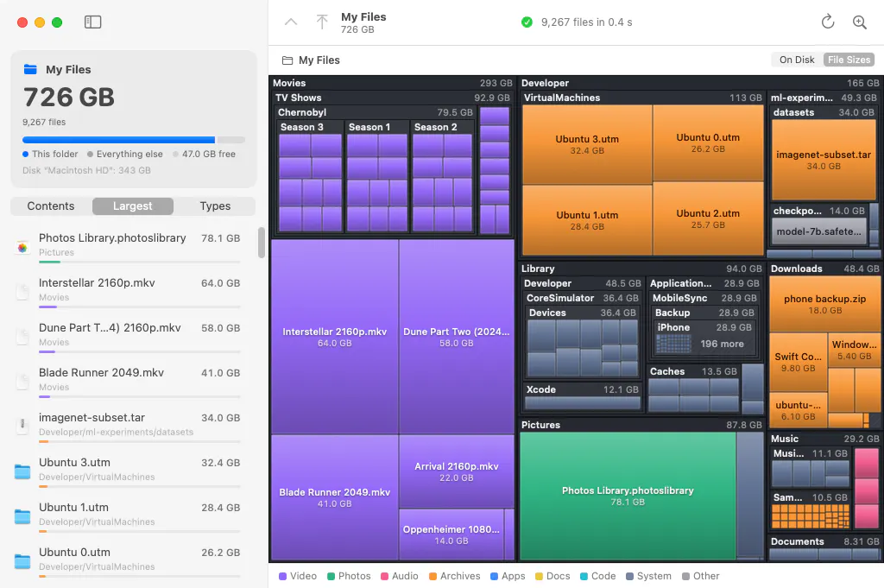Viewport: 884px width, 588px height.
Task: Click the My Files folder icon in breadcrumb
Action: click(287, 60)
